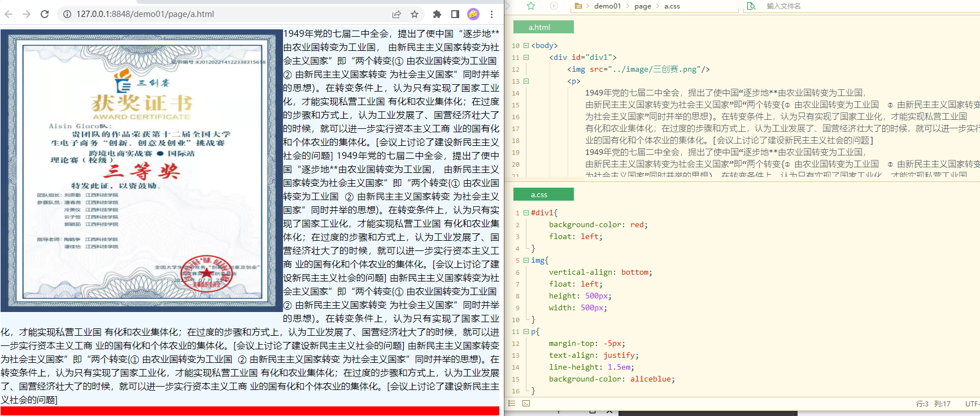Open the Chrome extensions puzzle icon
The width and height of the screenshot is (980, 416).
(437, 14)
